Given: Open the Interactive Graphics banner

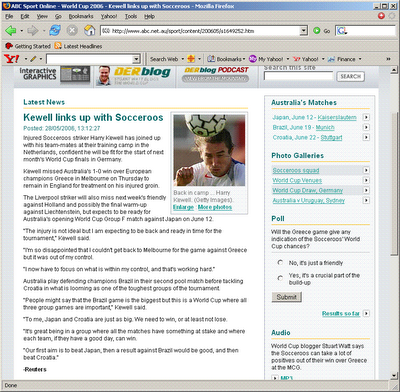Looking at the screenshot, I should tap(54, 74).
